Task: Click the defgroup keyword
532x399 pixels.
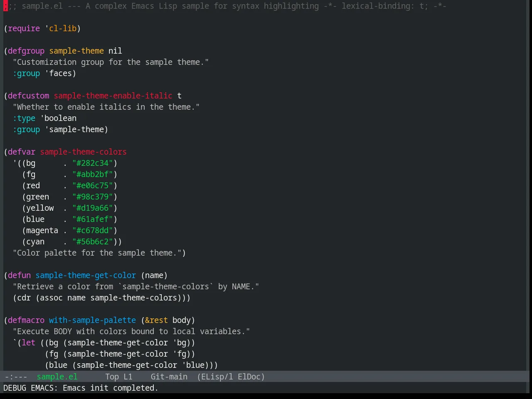Action: [26, 51]
